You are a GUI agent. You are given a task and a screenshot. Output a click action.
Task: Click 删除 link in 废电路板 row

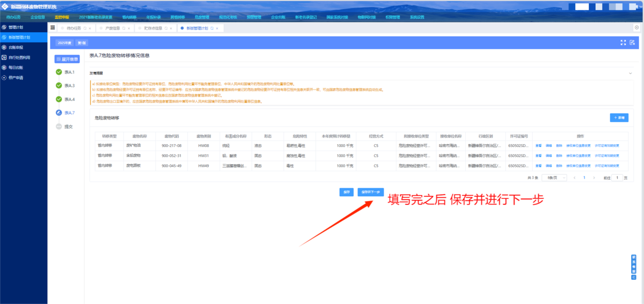pos(559,165)
